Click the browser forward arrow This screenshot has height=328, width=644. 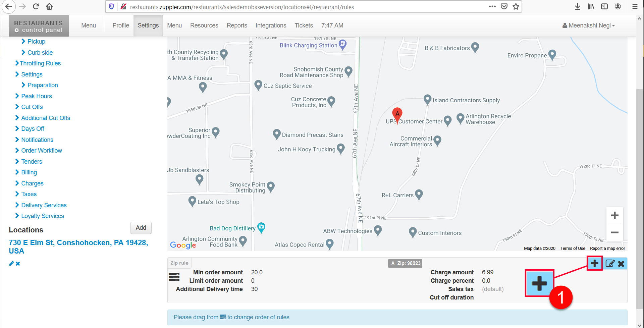(22, 6)
